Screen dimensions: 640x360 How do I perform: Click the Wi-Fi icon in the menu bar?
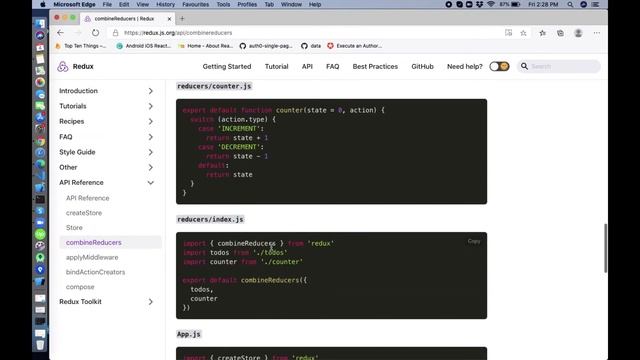(x=491, y=4)
